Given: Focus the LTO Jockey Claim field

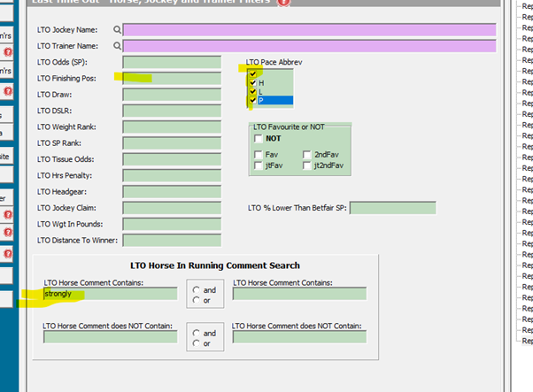Looking at the screenshot, I should 172,208.
